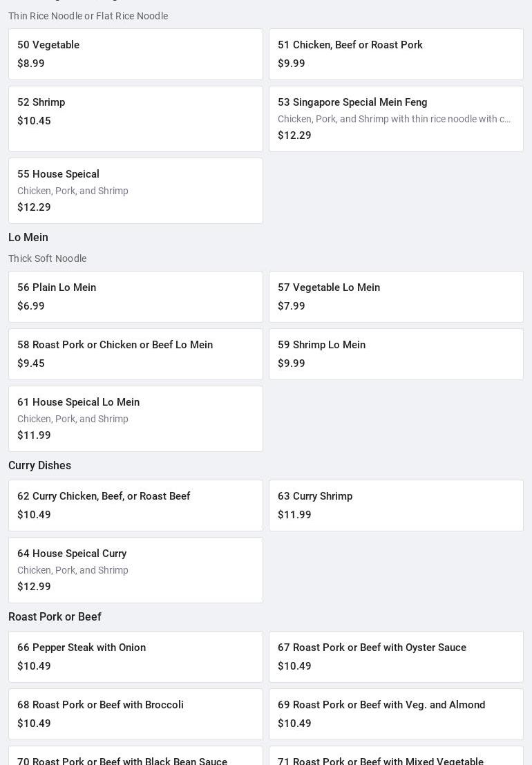Image resolution: width=532 pixels, height=765 pixels.
Task: Open 64 House Speical Curry
Action: click(x=135, y=569)
